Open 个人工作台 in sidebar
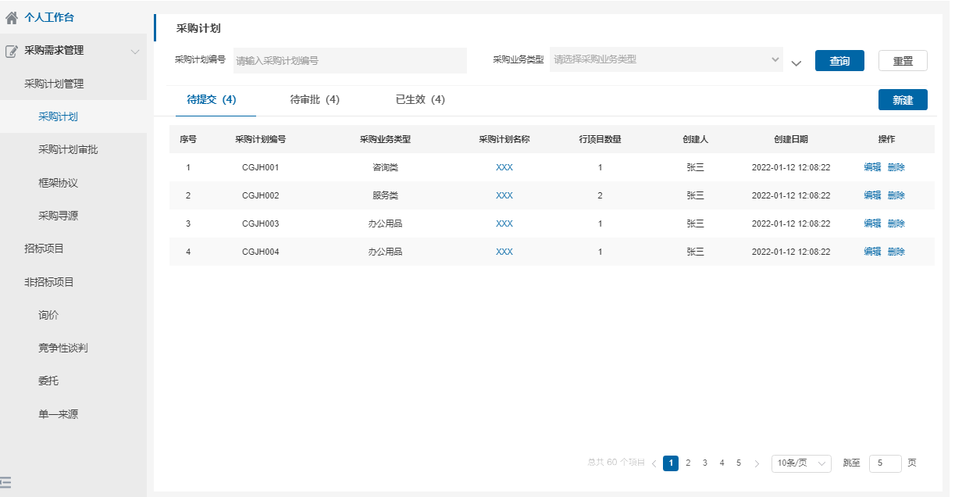980x497 pixels. [49, 17]
